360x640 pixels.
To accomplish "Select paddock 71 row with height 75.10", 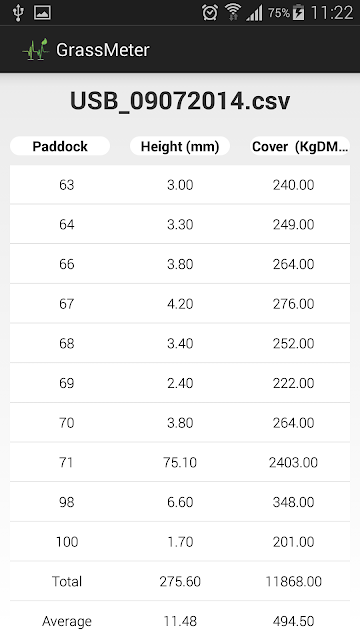I will [x=180, y=462].
